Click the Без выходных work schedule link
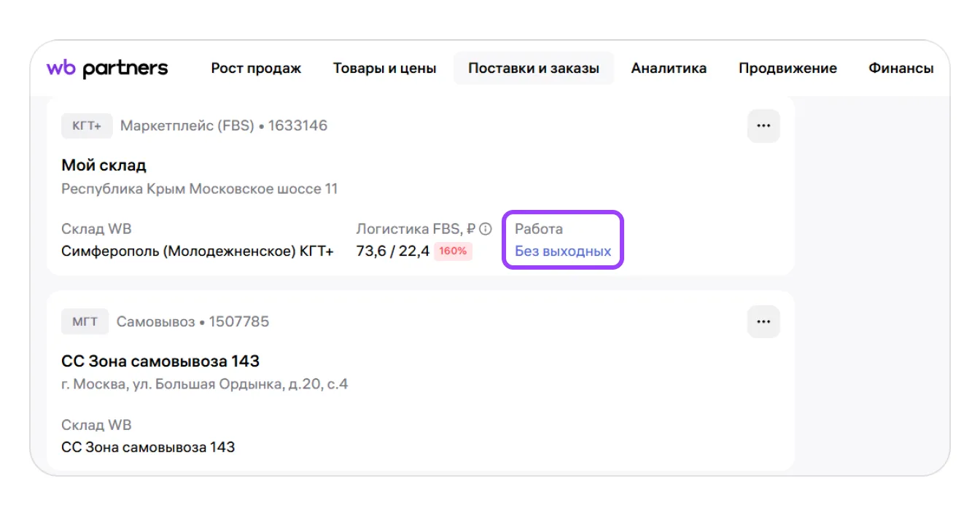This screenshot has height=516, width=980. [x=562, y=251]
